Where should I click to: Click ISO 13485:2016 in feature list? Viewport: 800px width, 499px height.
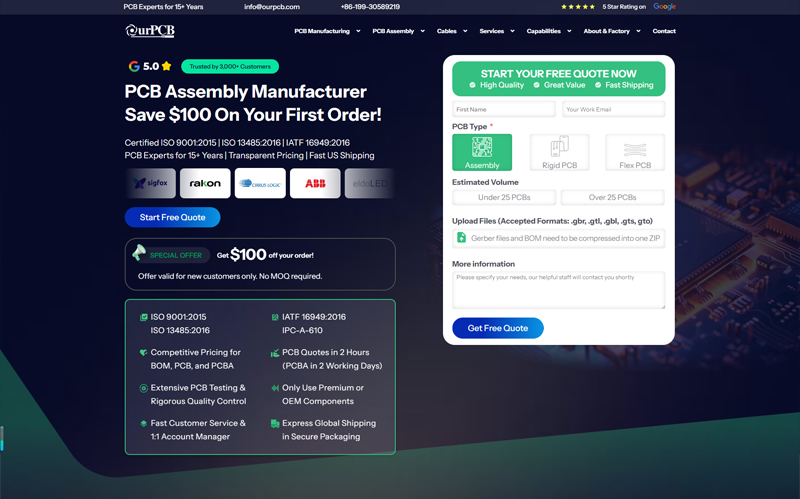pyautogui.click(x=180, y=330)
